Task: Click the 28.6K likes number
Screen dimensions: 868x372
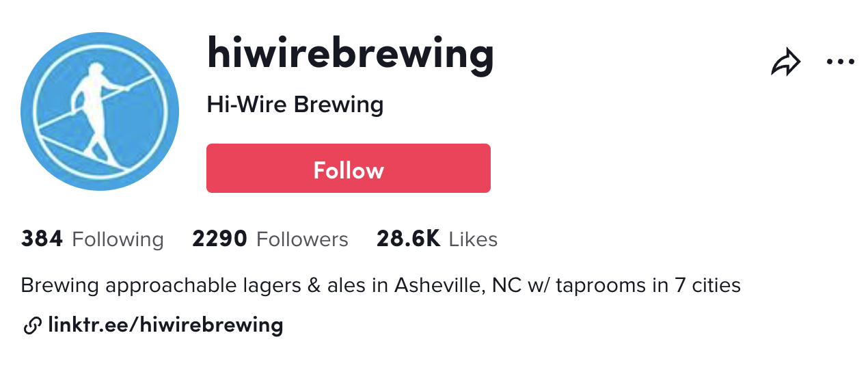Action: coord(408,239)
